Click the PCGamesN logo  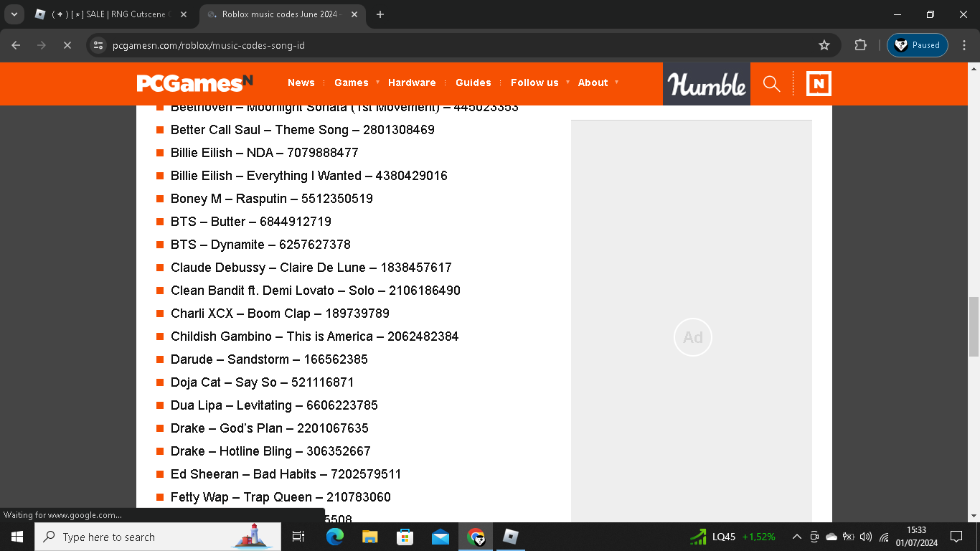pos(195,83)
